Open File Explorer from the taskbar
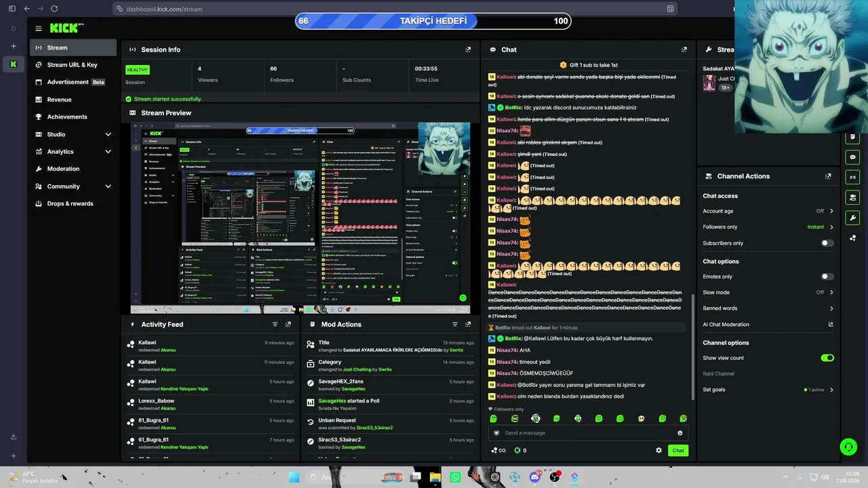The width and height of the screenshot is (868, 488). pos(435,477)
